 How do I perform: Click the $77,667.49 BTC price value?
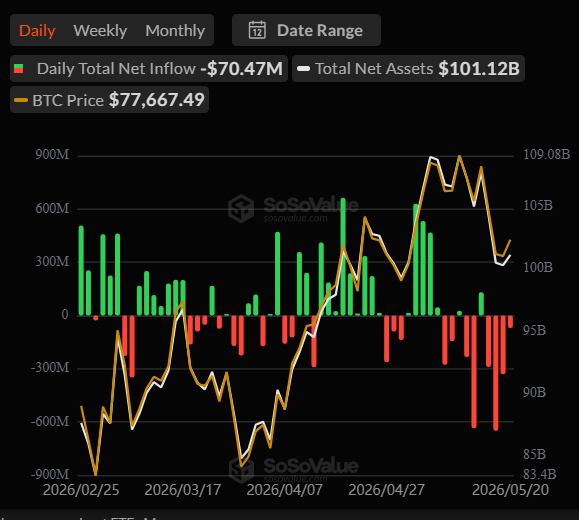[157, 100]
